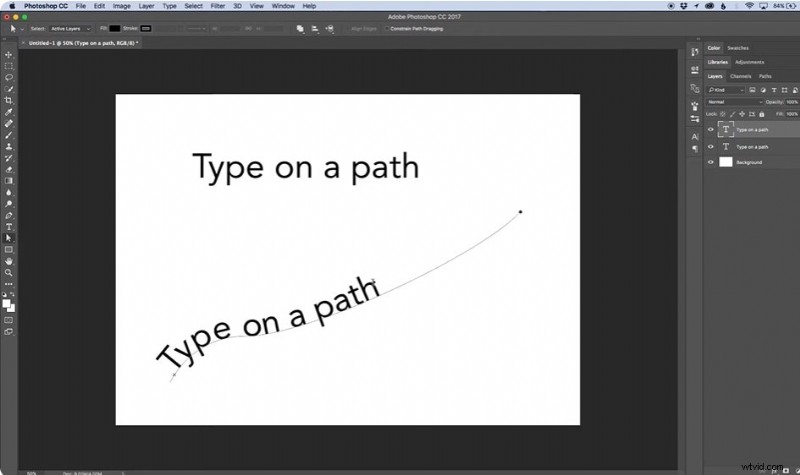Screen dimensions: 800x475
Task: Select the Zoom tool
Action: coord(9,272)
